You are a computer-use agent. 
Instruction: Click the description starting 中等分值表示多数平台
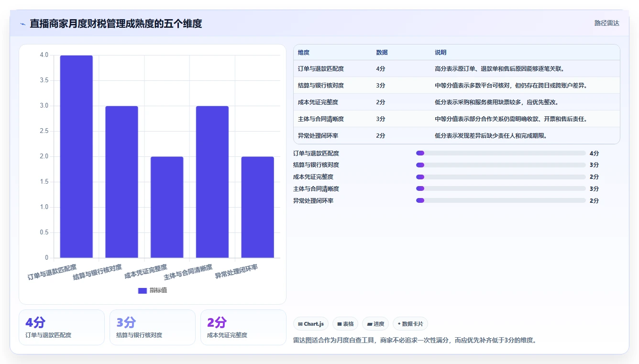click(511, 86)
